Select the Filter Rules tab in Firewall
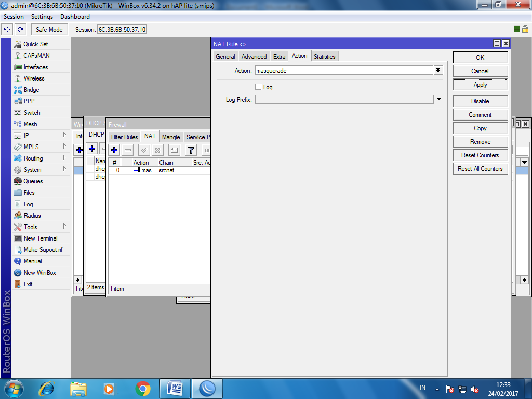Image resolution: width=532 pixels, height=399 pixels. (x=125, y=137)
